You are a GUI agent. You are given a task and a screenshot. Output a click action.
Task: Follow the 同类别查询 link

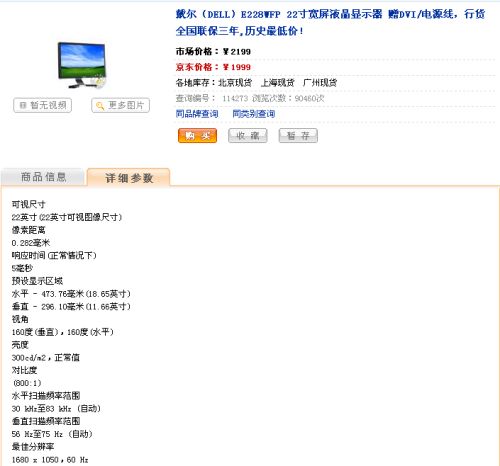(254, 114)
